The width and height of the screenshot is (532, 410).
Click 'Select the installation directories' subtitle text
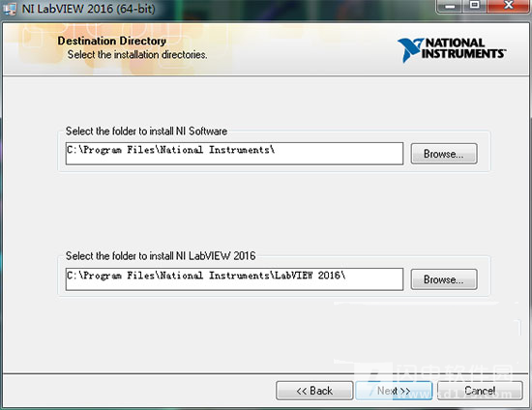pyautogui.click(x=137, y=54)
